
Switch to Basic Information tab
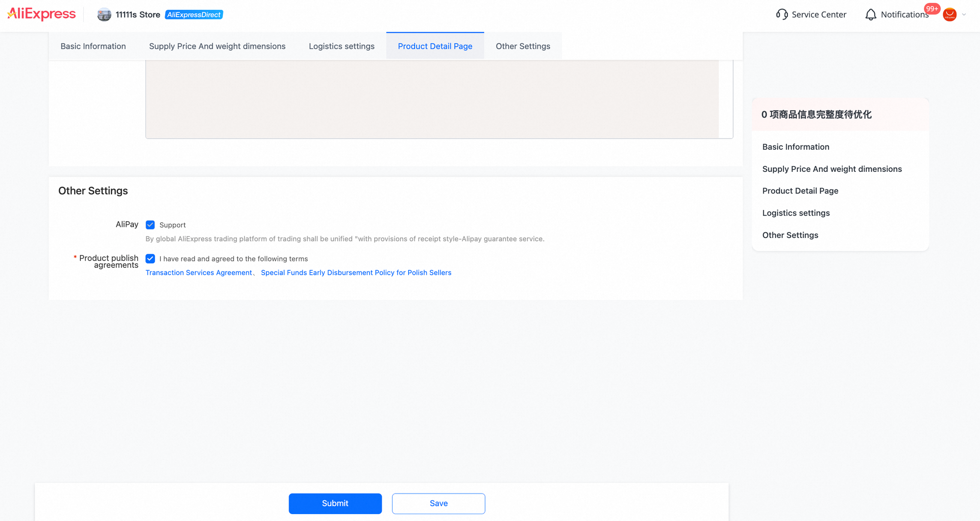tap(93, 46)
